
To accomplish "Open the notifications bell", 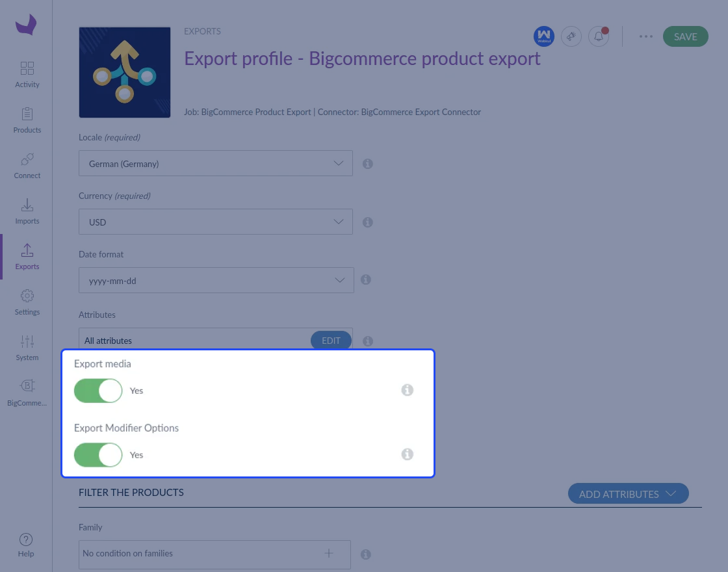I will [x=599, y=36].
